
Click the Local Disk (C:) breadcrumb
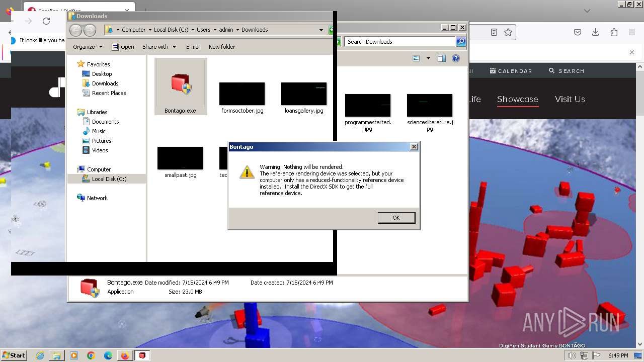(171, 30)
